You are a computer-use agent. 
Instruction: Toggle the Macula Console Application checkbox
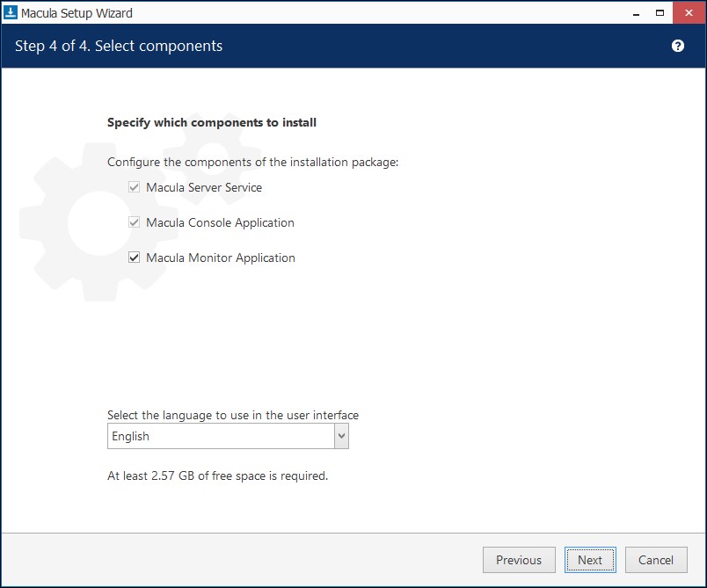[x=135, y=222]
